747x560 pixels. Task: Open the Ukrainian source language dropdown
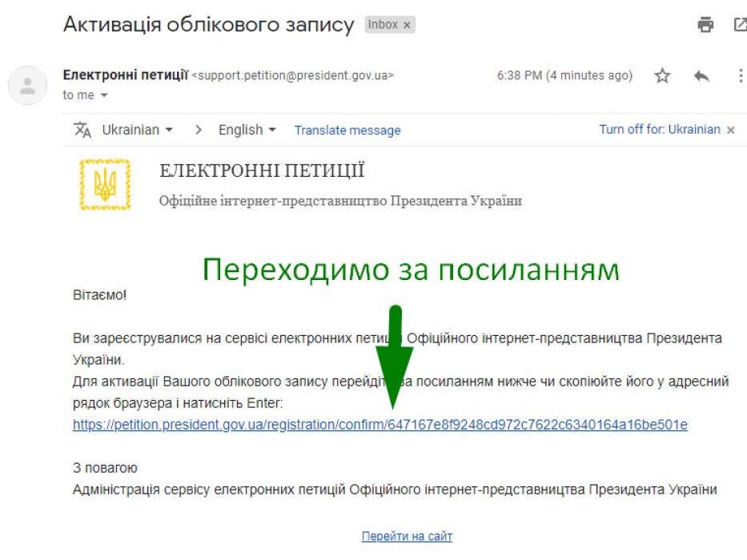tap(137, 130)
